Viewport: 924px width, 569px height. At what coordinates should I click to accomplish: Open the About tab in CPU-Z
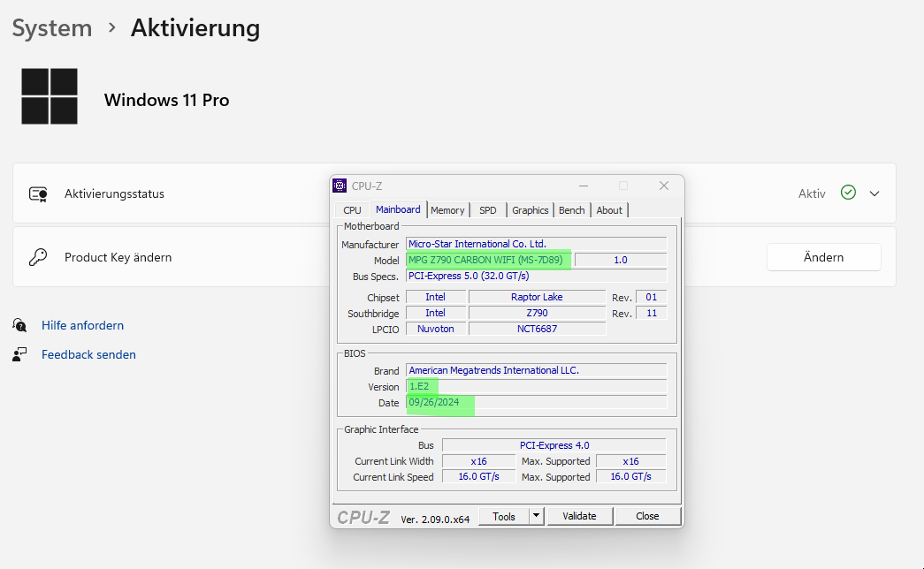(608, 210)
